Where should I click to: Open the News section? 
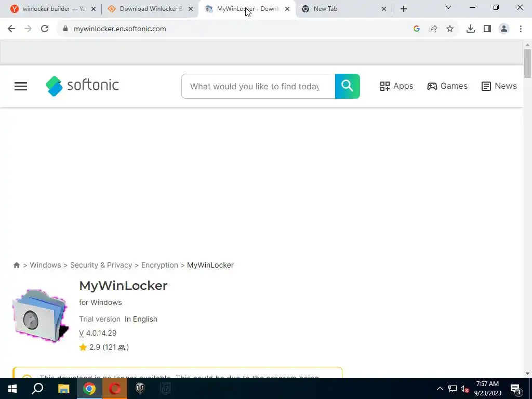[x=499, y=86]
